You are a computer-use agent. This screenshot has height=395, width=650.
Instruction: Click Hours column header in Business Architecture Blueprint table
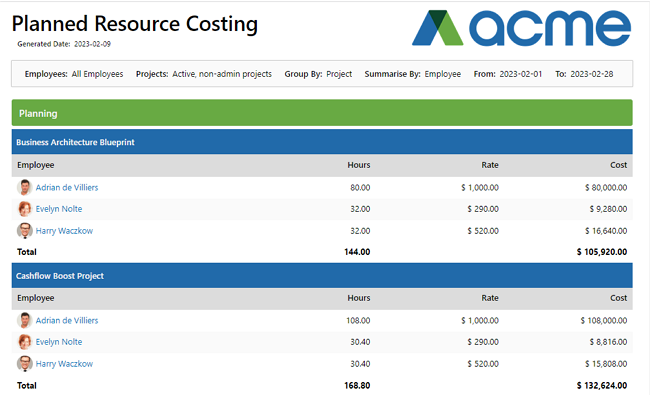[x=359, y=165]
